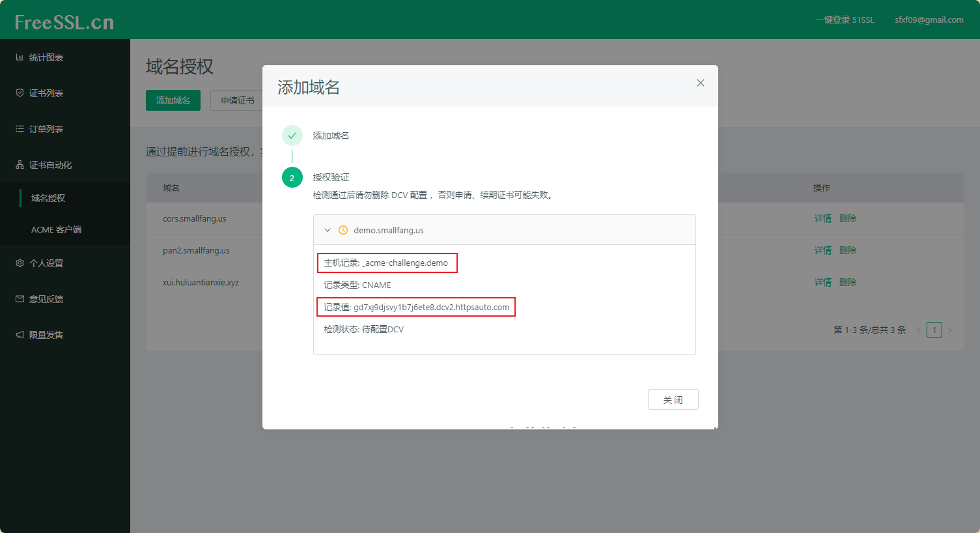This screenshot has width=980, height=533.
Task: Click the certificate automation icon
Action: click(20, 165)
